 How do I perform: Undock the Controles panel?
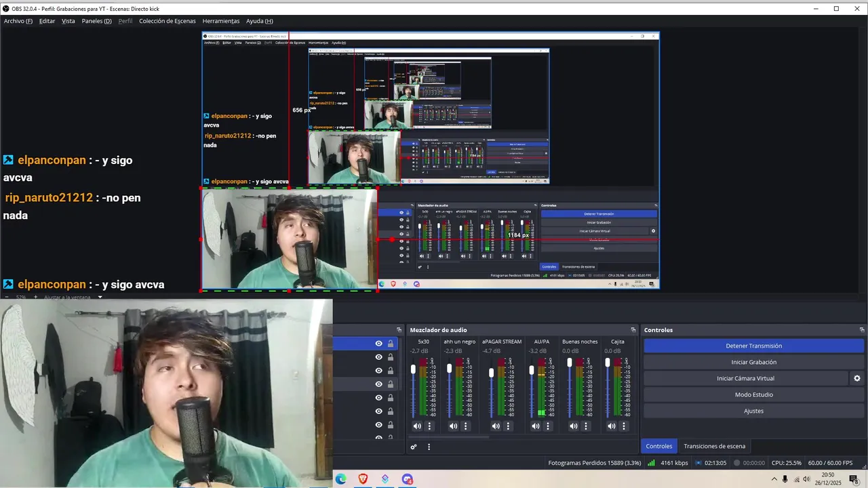pyautogui.click(x=862, y=330)
